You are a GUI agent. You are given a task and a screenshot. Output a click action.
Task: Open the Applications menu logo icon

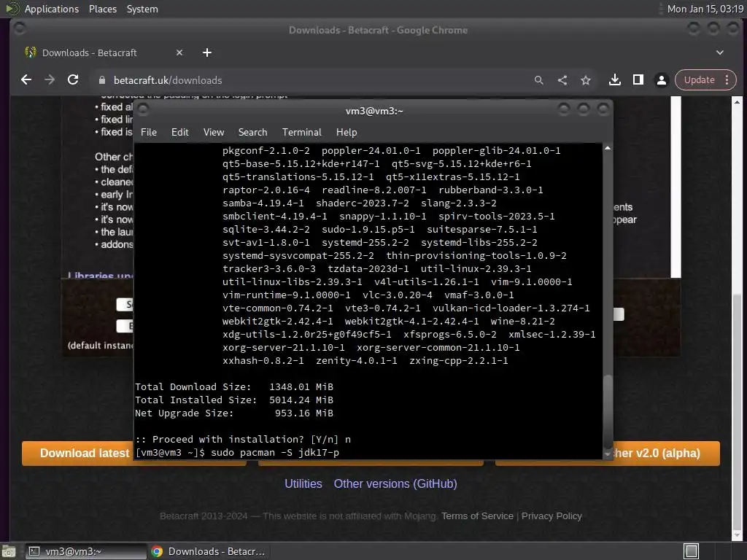click(12, 9)
